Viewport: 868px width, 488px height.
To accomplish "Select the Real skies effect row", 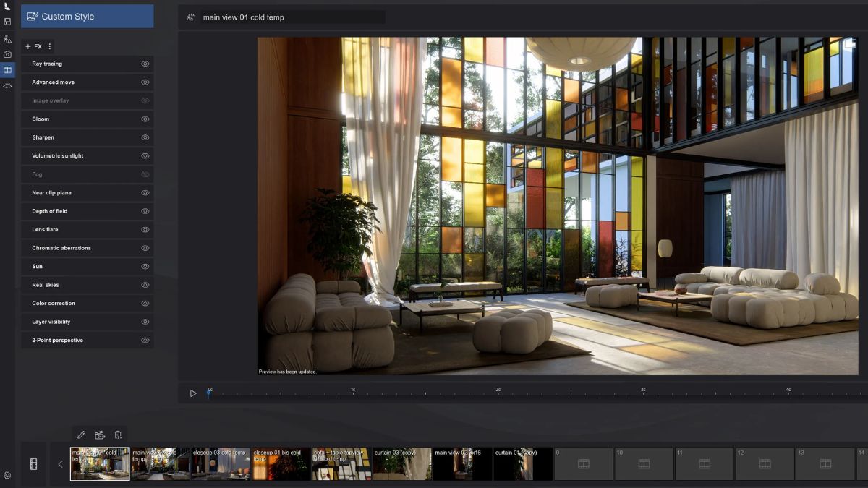I will point(88,285).
